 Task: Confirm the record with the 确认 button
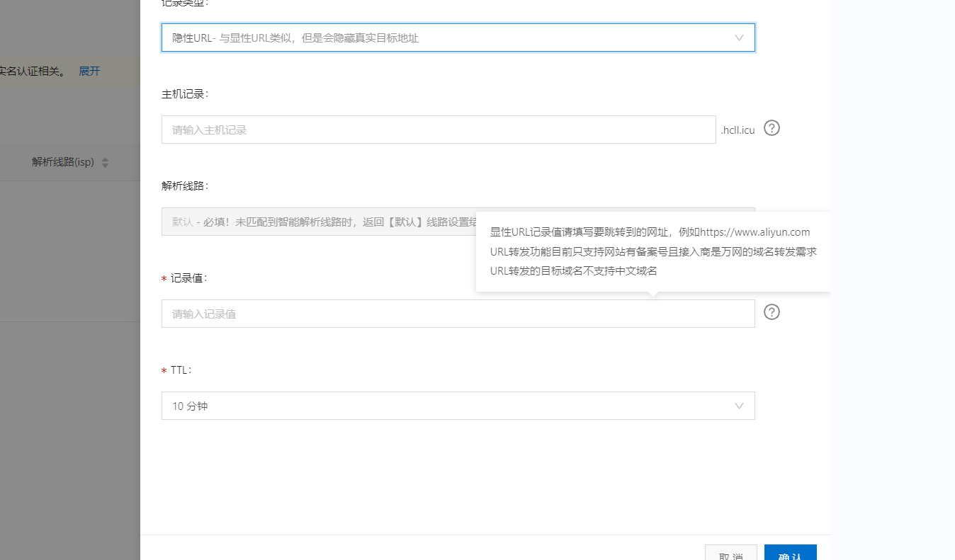point(790,556)
